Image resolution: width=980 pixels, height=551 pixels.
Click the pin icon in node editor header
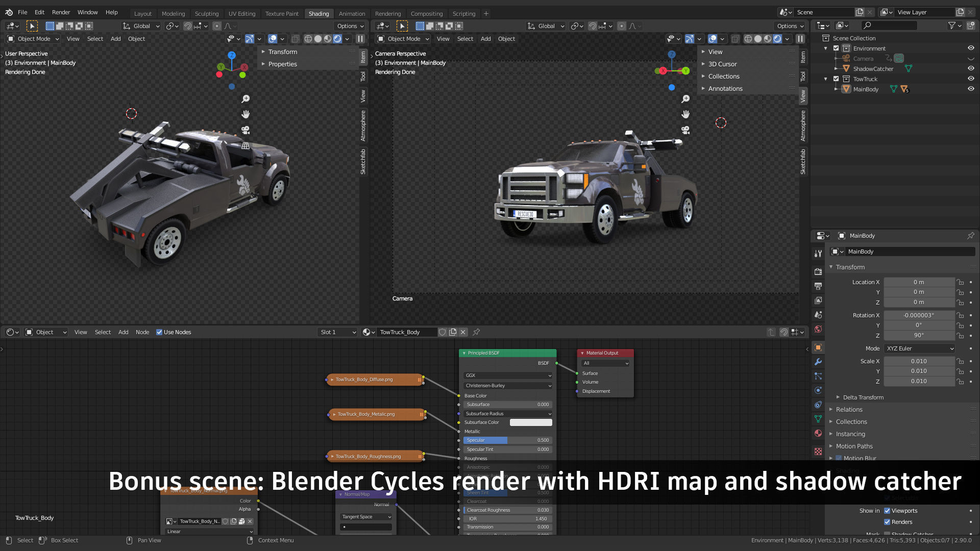[x=476, y=332]
